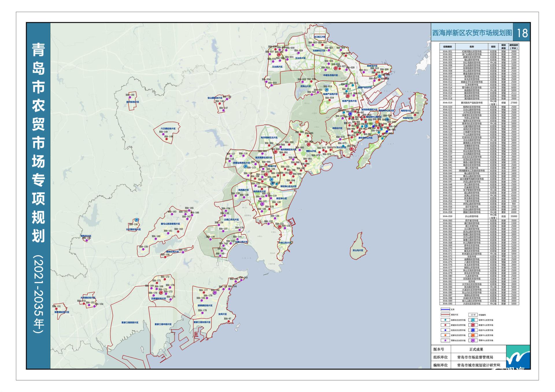This screenshot has height=392, width=555.
Task: Select the renovated center market blue legend icon
Action: click(x=473, y=330)
